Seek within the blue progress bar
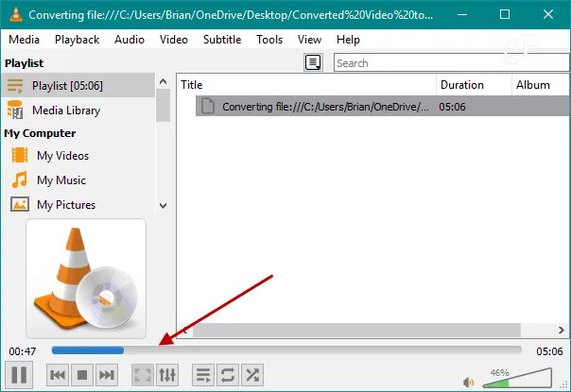 pyautogui.click(x=286, y=350)
